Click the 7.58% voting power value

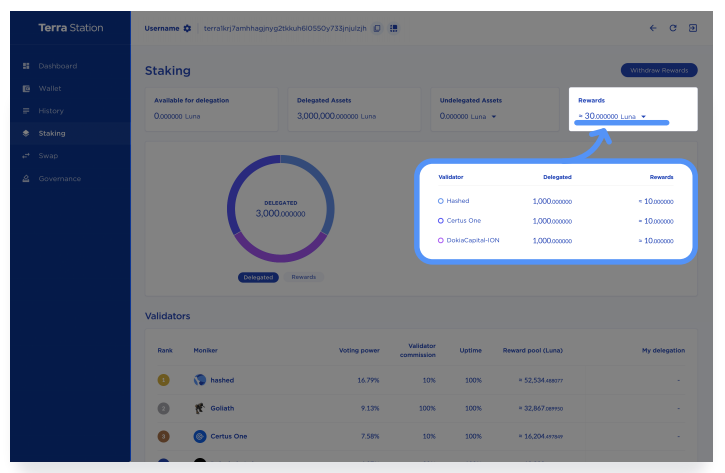[370, 436]
